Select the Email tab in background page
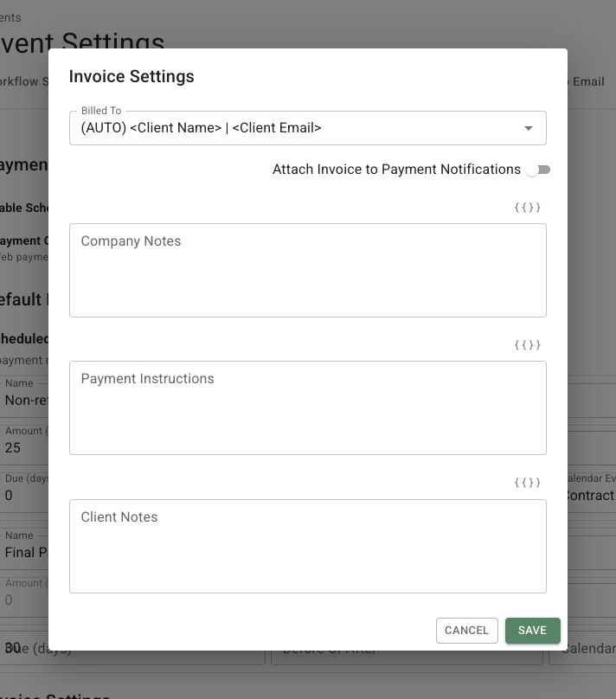The width and height of the screenshot is (616, 699). 588,81
